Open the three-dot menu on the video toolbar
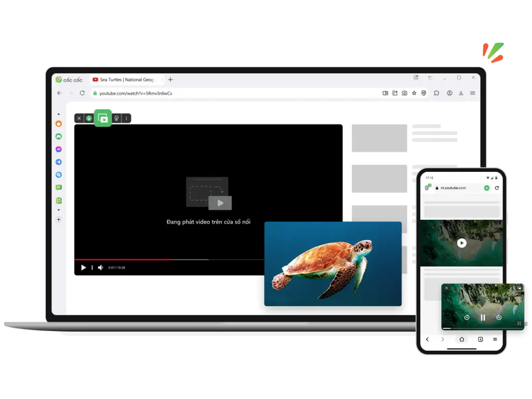Viewport: 532px width, 399px height. click(x=127, y=118)
